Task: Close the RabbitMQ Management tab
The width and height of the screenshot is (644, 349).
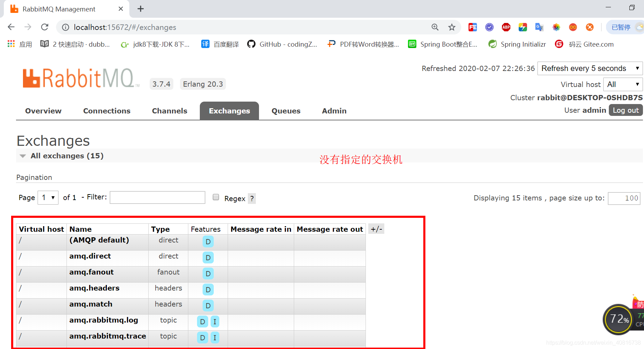Action: pyautogui.click(x=121, y=9)
